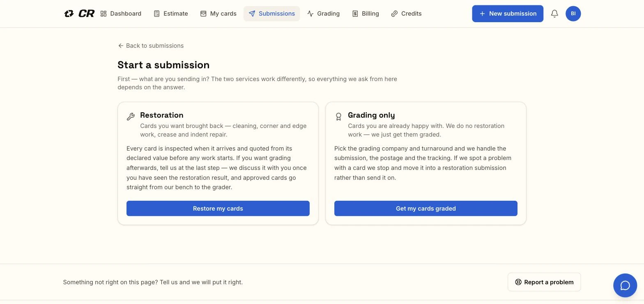This screenshot has width=644, height=304.
Task: Go to the Dashboard tab
Action: [x=121, y=14]
